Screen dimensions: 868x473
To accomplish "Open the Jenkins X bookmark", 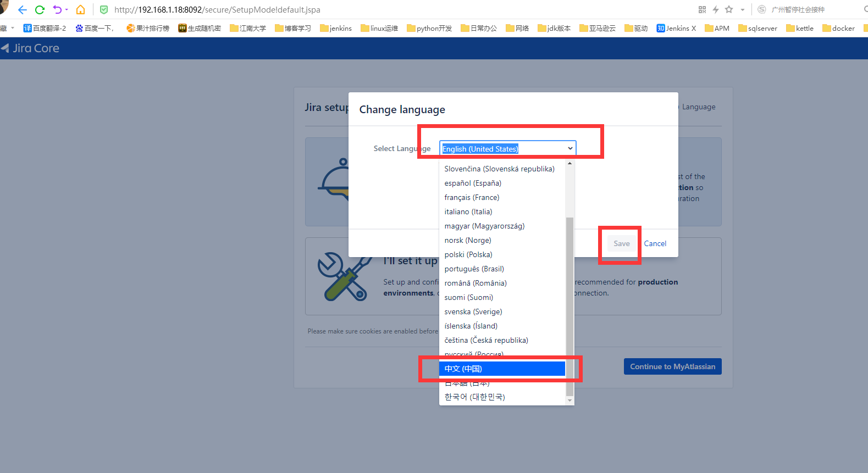I will tap(676, 28).
